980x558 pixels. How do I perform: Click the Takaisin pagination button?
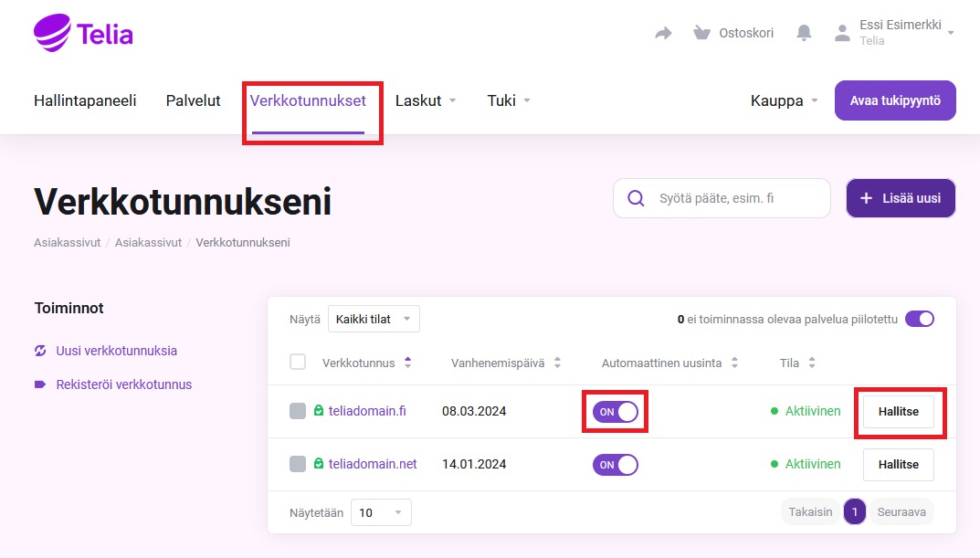coord(810,511)
